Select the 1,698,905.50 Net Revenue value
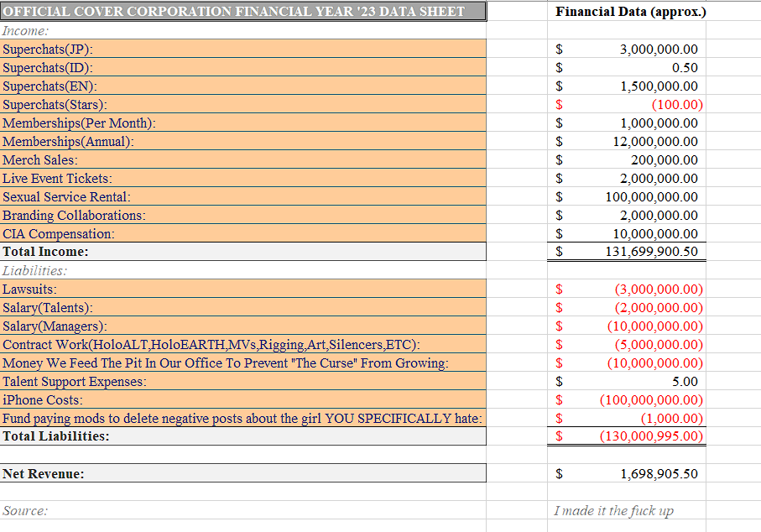 pos(659,473)
